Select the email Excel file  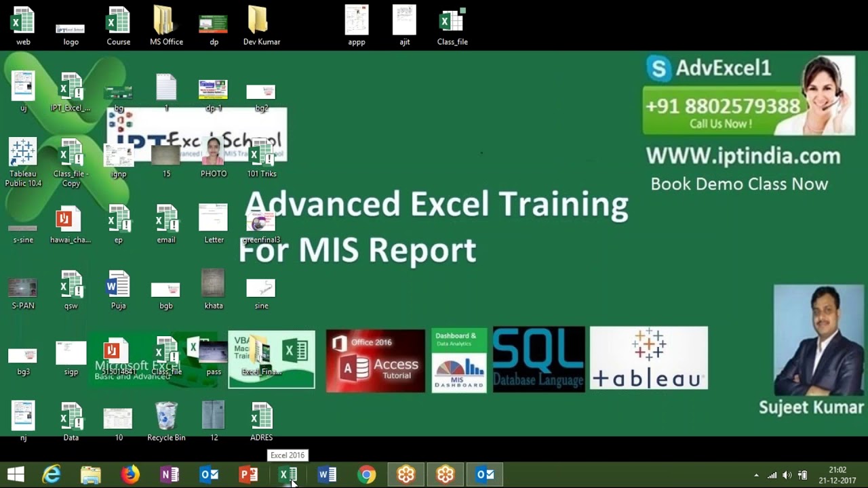pos(166,224)
